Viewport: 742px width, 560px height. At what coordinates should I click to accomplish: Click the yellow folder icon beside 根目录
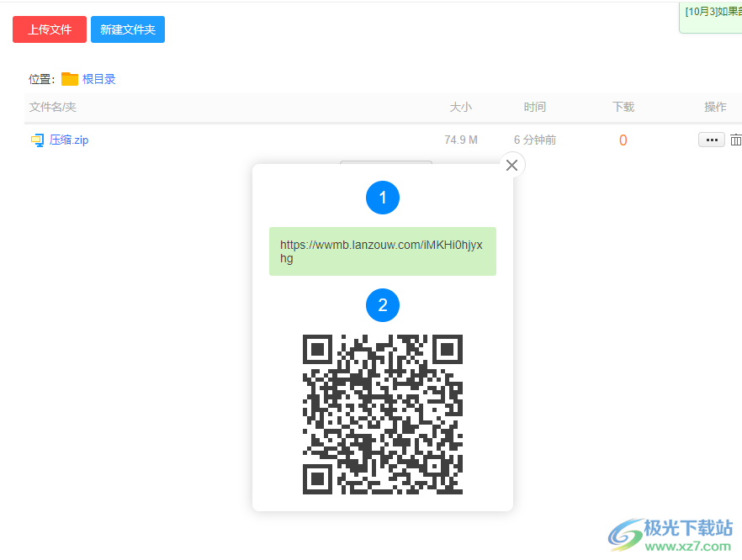click(x=70, y=79)
